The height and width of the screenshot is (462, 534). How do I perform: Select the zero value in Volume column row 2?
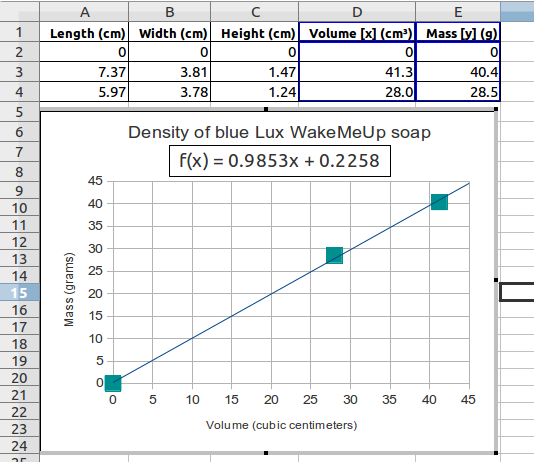point(357,52)
